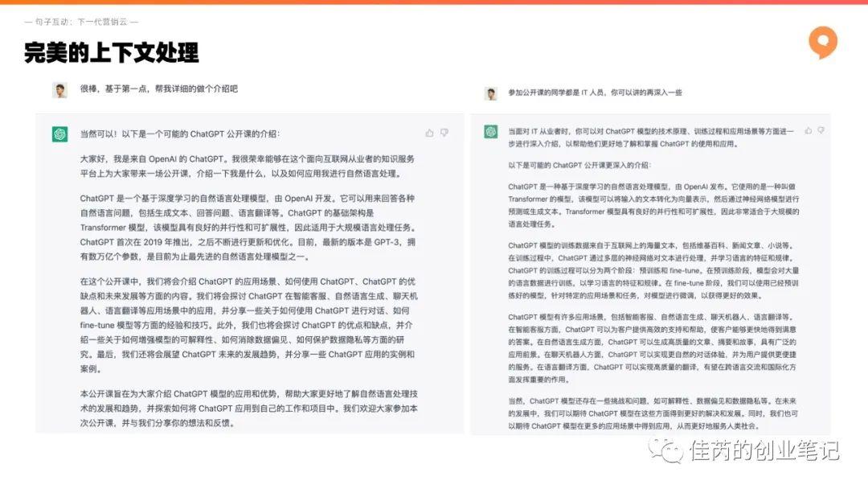Click line '当然可以！以下是一个可能的 ChatGPT 公开课的介绍'
868x489 pixels.
[180, 134]
